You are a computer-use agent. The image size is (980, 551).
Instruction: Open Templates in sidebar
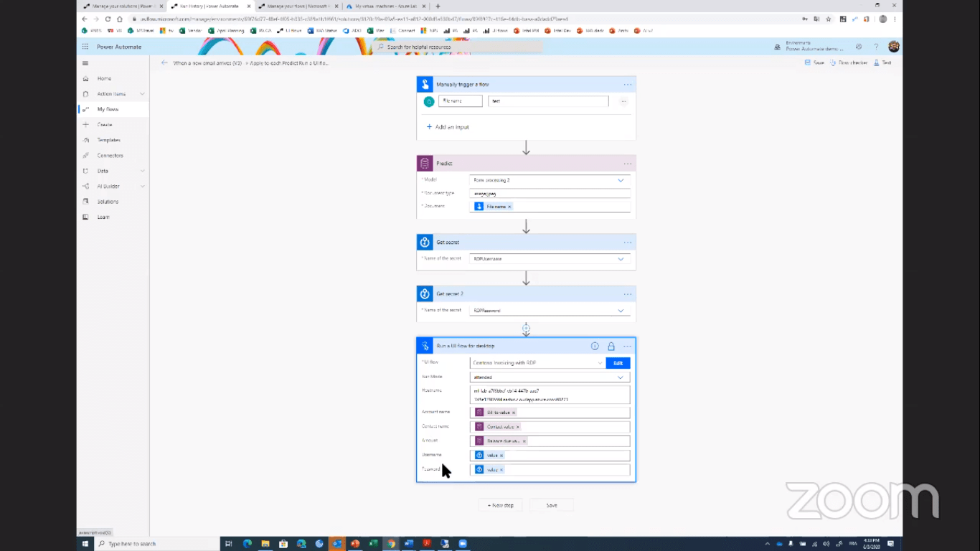click(108, 140)
